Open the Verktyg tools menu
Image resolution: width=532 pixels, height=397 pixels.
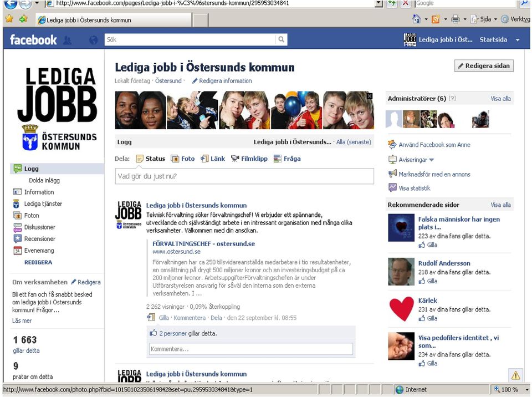[516, 19]
